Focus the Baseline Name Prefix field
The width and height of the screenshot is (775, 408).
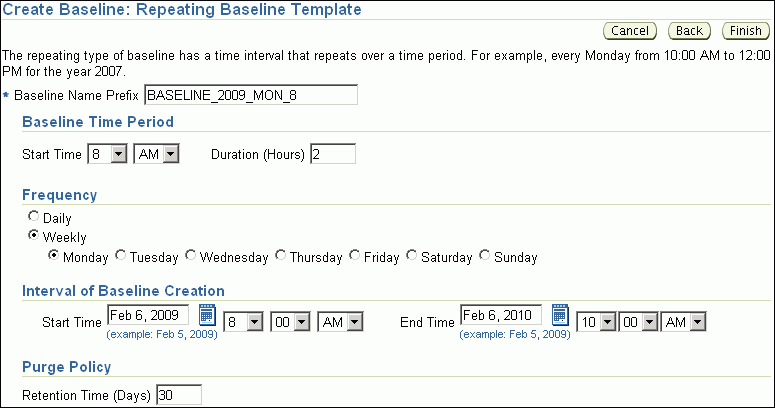click(x=251, y=95)
